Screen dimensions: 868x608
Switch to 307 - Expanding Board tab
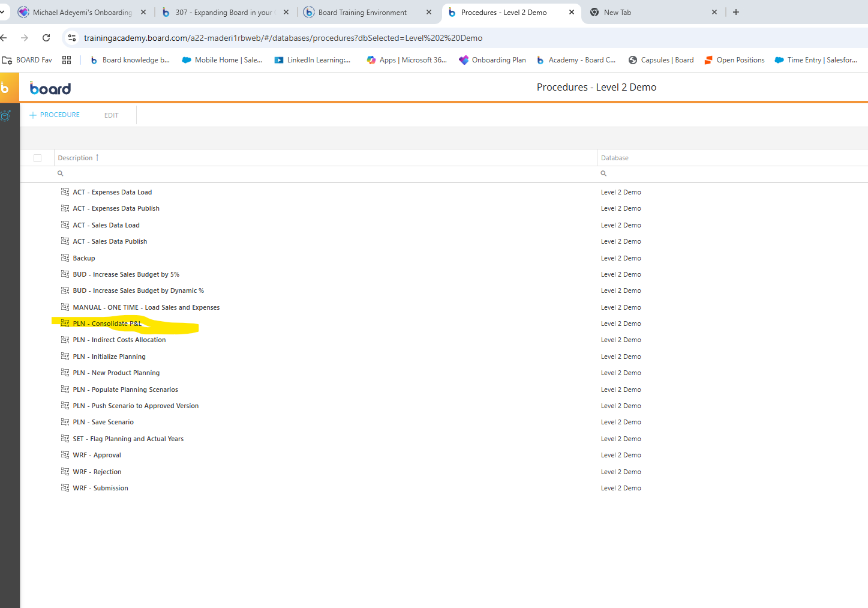click(x=224, y=12)
